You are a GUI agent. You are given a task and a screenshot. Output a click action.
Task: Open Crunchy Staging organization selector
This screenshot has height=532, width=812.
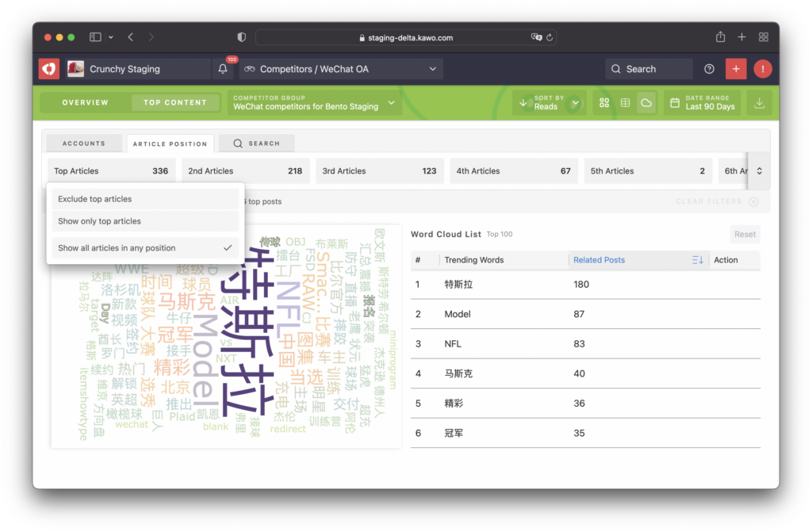137,69
